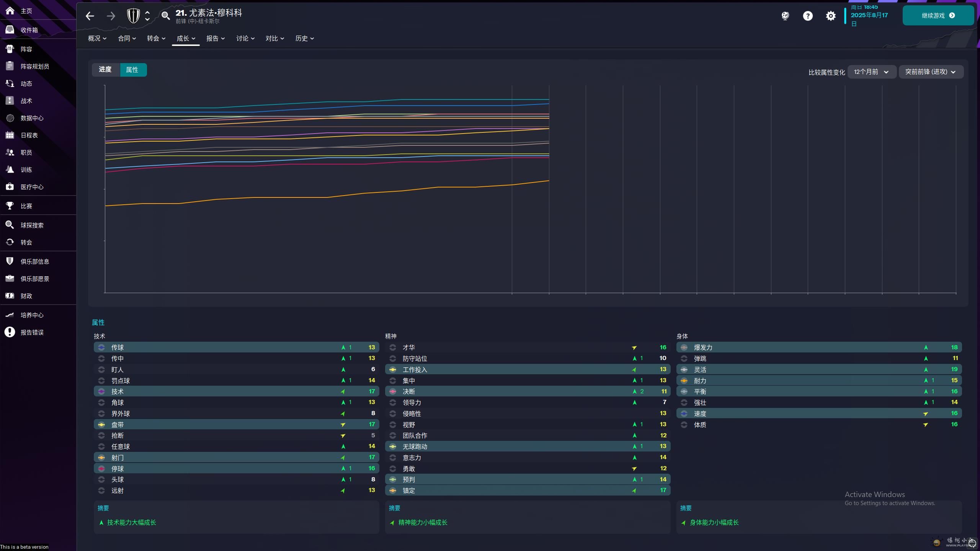The height and width of the screenshot is (551, 980).
Task: Open 日程表 schedule calendar icon
Action: pyautogui.click(x=10, y=135)
